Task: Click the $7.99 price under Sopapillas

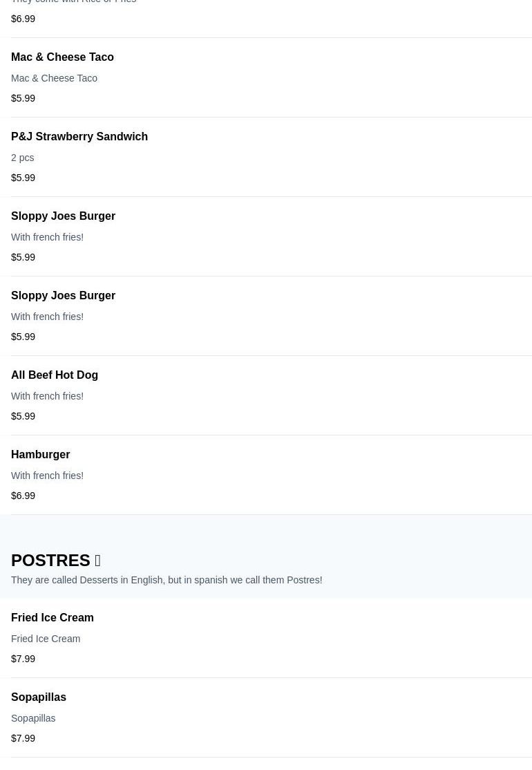Action: click(x=23, y=738)
